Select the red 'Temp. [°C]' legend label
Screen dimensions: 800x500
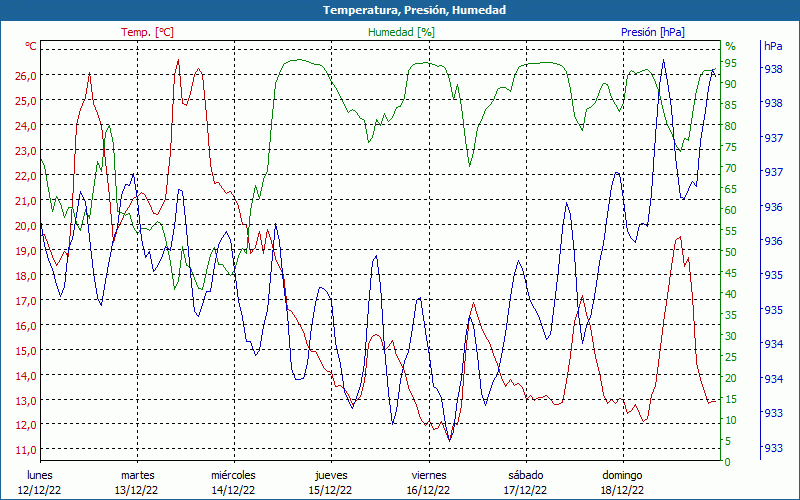point(147,32)
